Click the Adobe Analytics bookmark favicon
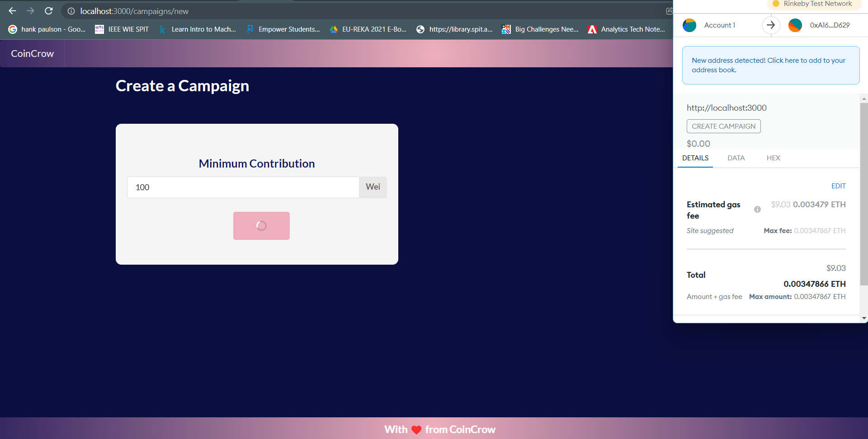 (x=592, y=29)
